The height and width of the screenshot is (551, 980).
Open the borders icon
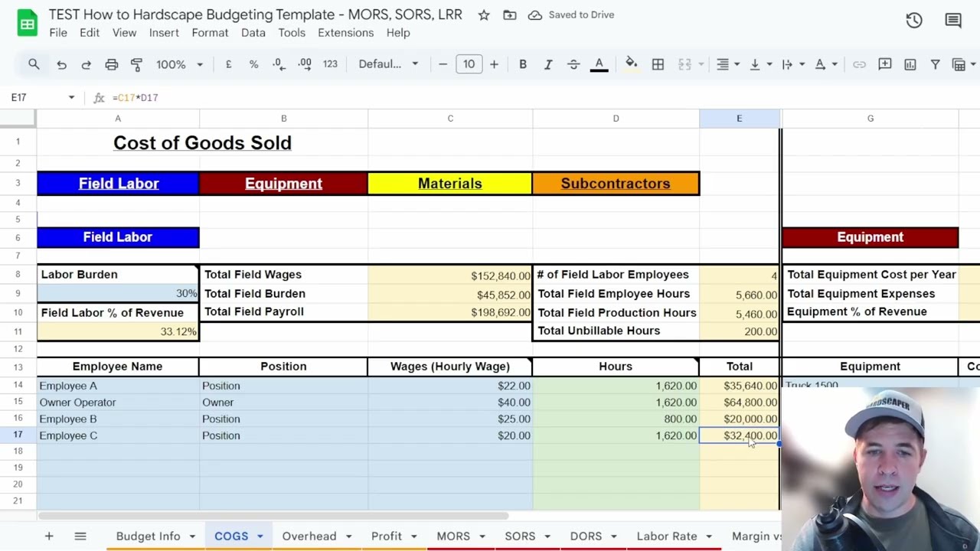pyautogui.click(x=658, y=64)
